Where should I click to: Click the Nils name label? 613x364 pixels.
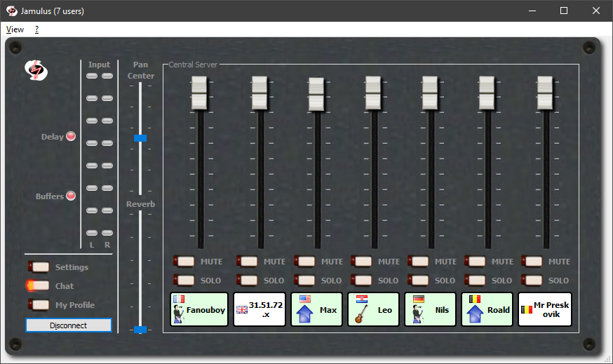[442, 310]
